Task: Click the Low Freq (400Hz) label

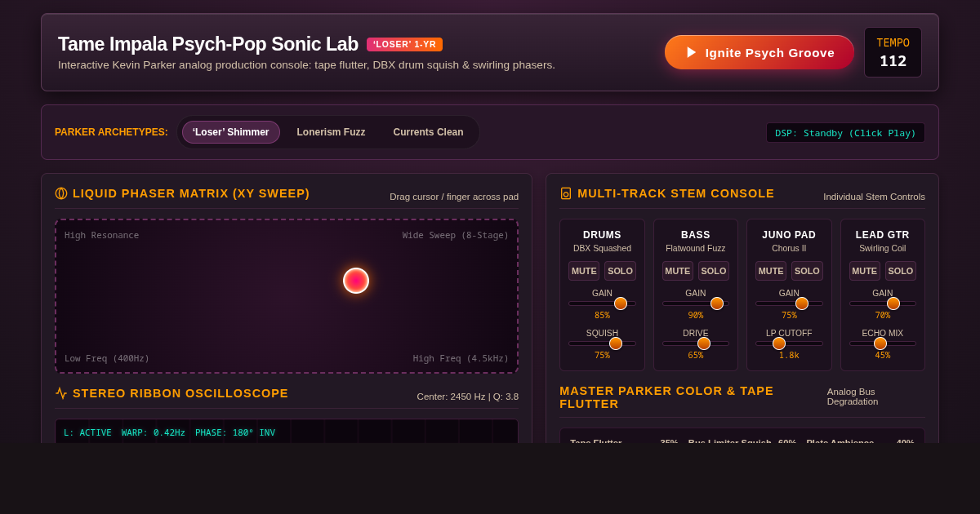Action: [107, 359]
